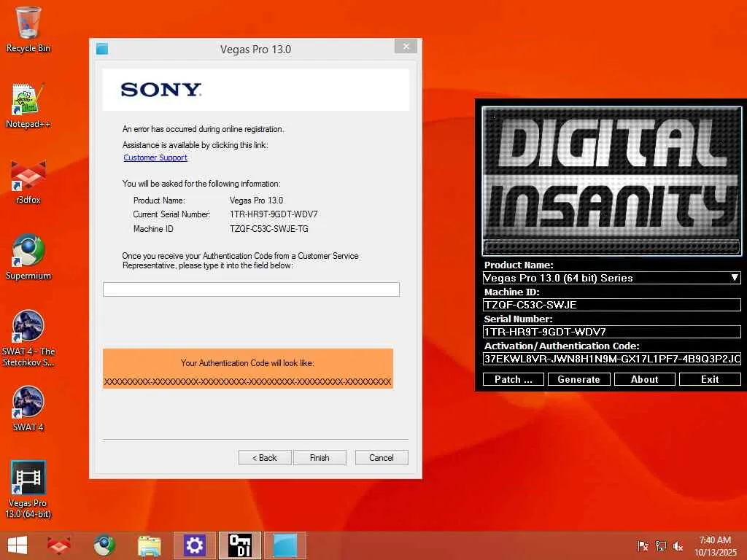Open the Product Name dropdown in keygen
The image size is (747, 560).
612,278
